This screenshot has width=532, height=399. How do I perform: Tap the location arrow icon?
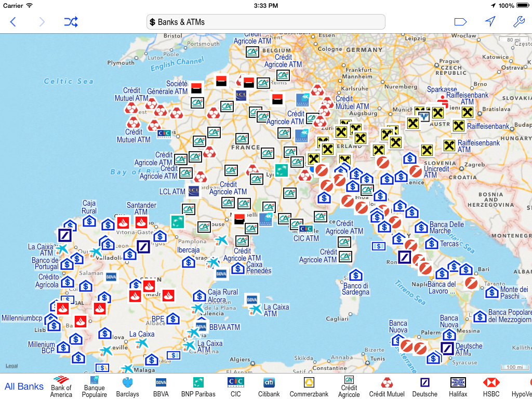point(490,22)
